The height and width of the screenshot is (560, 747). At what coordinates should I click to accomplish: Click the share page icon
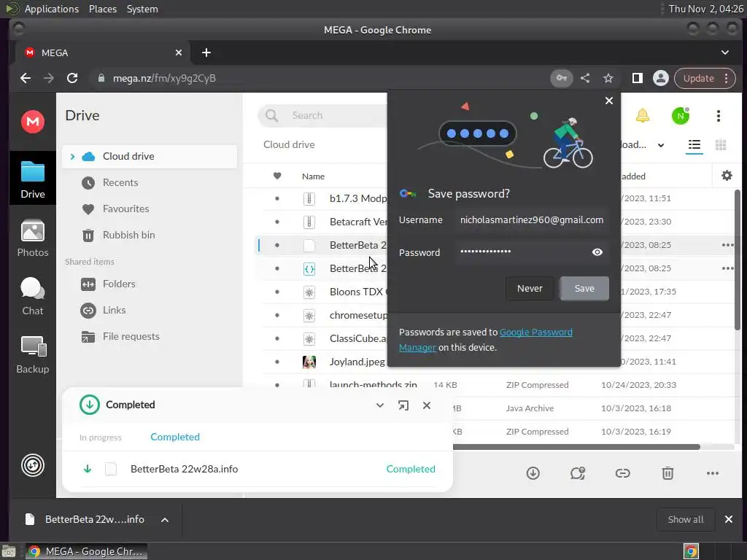tap(584, 78)
